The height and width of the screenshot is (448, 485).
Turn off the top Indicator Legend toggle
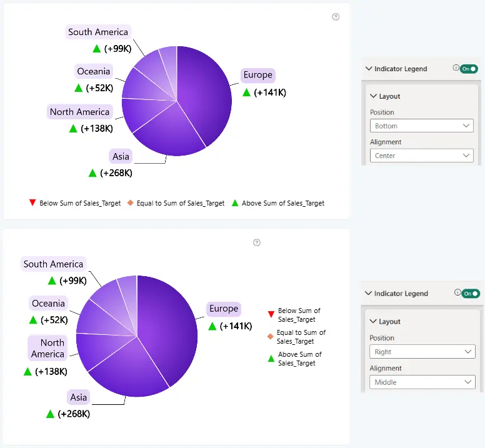point(469,69)
